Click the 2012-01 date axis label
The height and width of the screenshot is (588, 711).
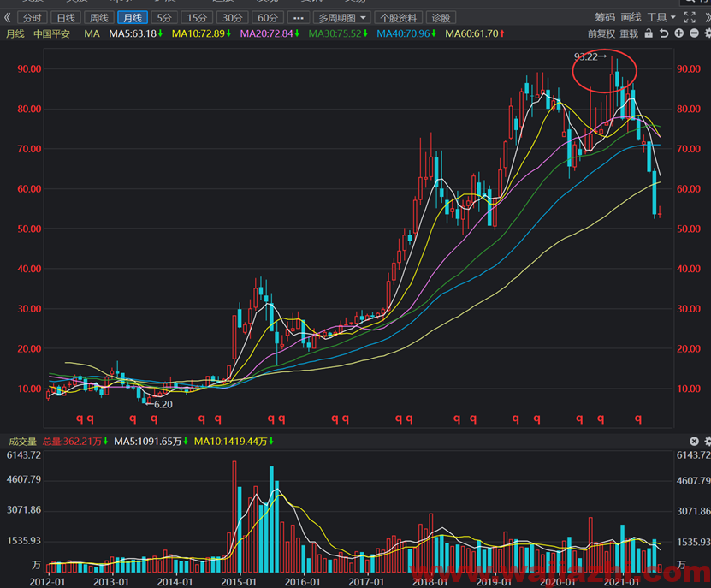(47, 582)
